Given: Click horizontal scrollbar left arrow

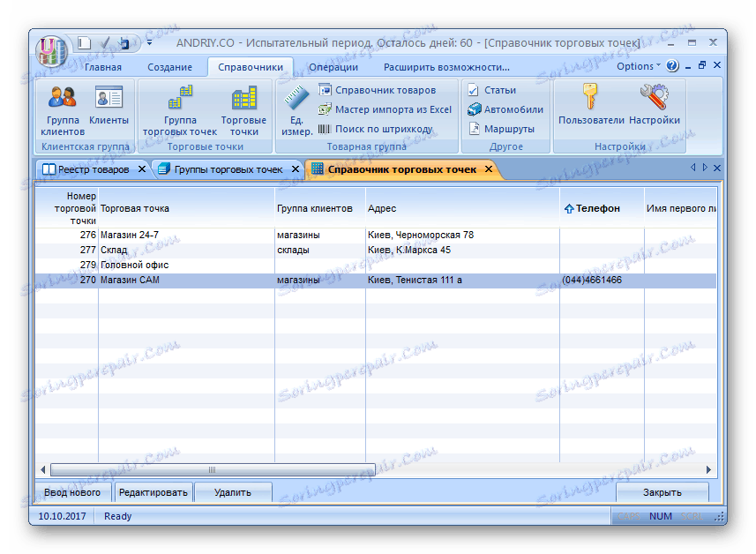Looking at the screenshot, I should [x=43, y=469].
